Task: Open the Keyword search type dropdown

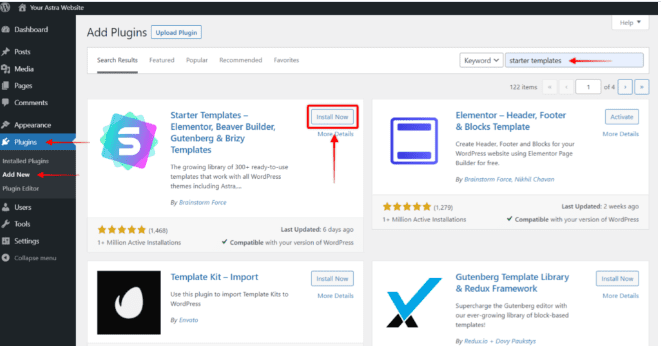Action: [481, 60]
